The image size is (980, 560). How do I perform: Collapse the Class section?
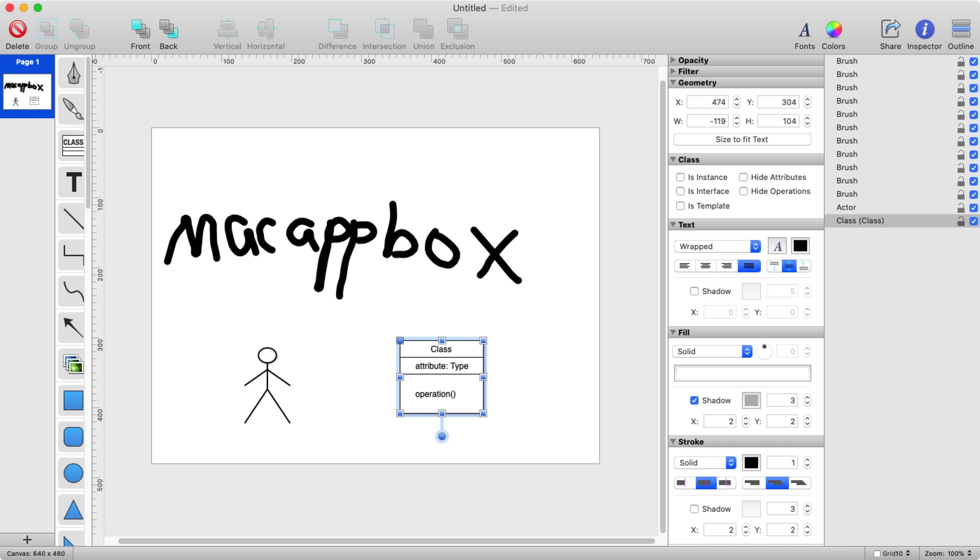[x=673, y=159]
